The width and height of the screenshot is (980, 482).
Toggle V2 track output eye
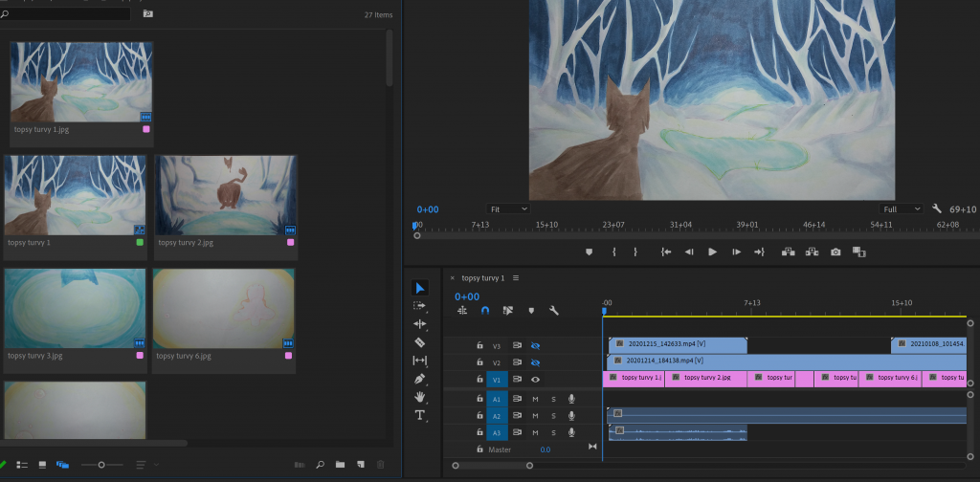point(535,362)
